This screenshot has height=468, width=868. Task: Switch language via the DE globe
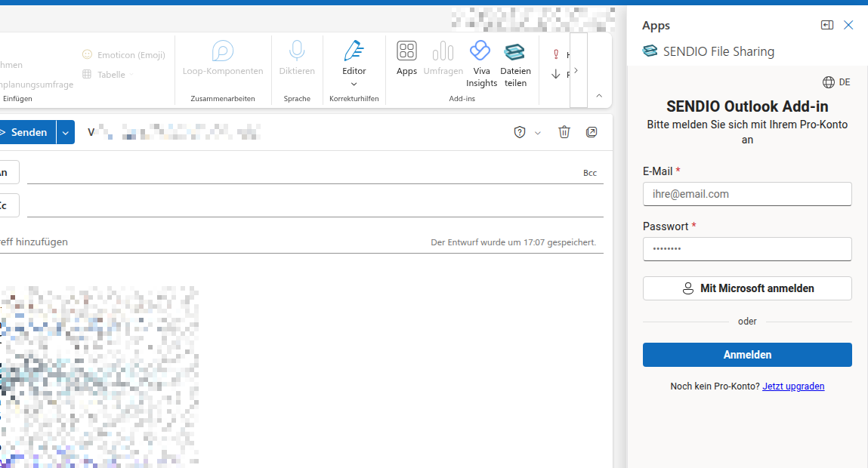point(836,82)
